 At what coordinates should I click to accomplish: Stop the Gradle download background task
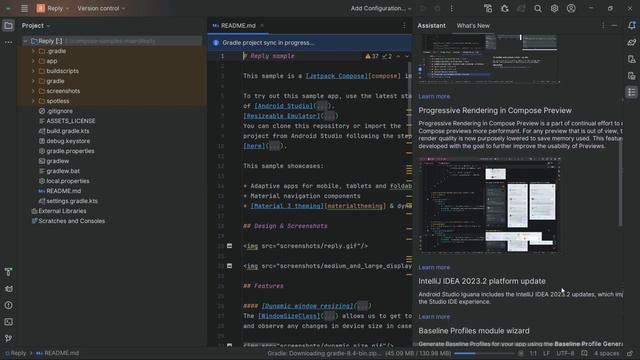521,353
